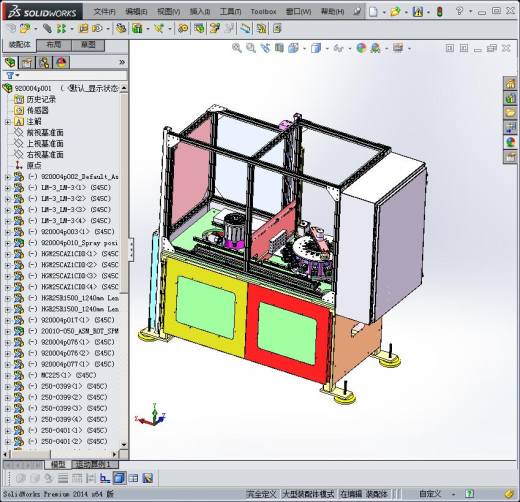Open the tree filter funnel dropdown
Image resolution: width=520 pixels, height=502 pixels.
click(12, 76)
